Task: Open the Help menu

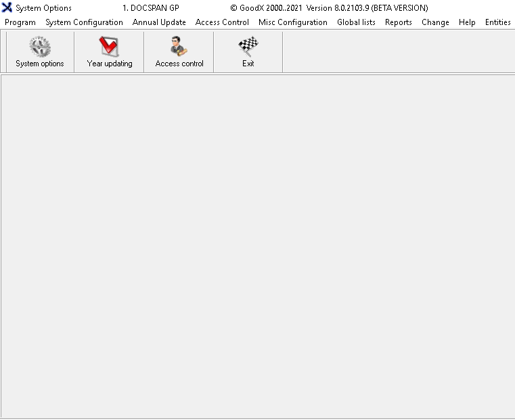Action: coord(467,22)
